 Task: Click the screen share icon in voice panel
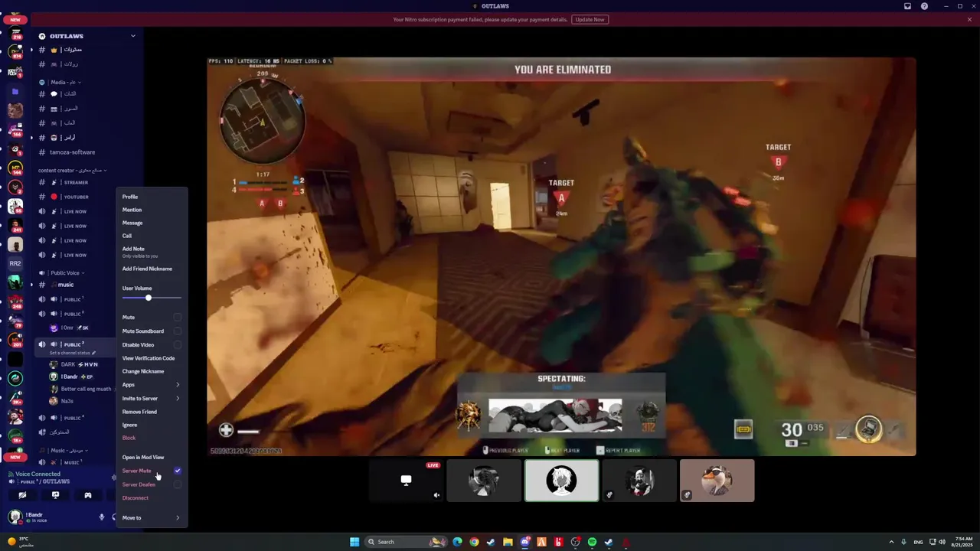(x=55, y=495)
